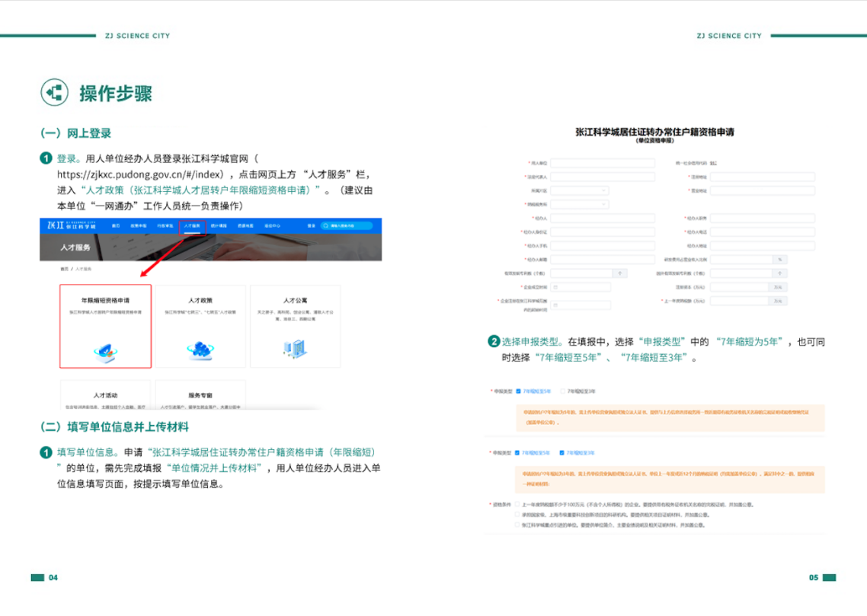Click the calendar icon in 企业成立时间 field
Screen dimensions: 867x616
(x=555, y=287)
